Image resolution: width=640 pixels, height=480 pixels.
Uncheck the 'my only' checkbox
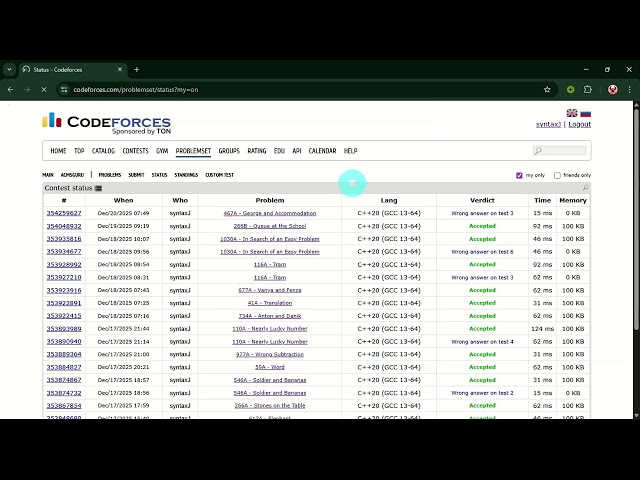(519, 175)
